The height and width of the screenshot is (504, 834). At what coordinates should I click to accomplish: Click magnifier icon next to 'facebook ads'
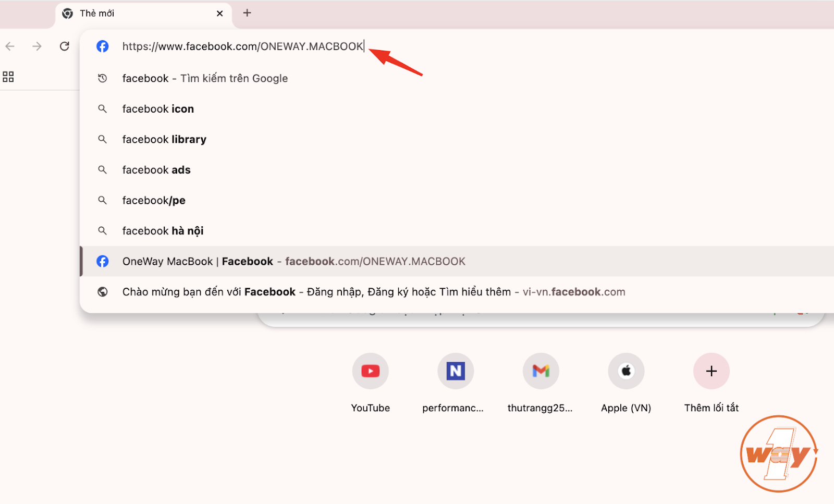click(103, 170)
